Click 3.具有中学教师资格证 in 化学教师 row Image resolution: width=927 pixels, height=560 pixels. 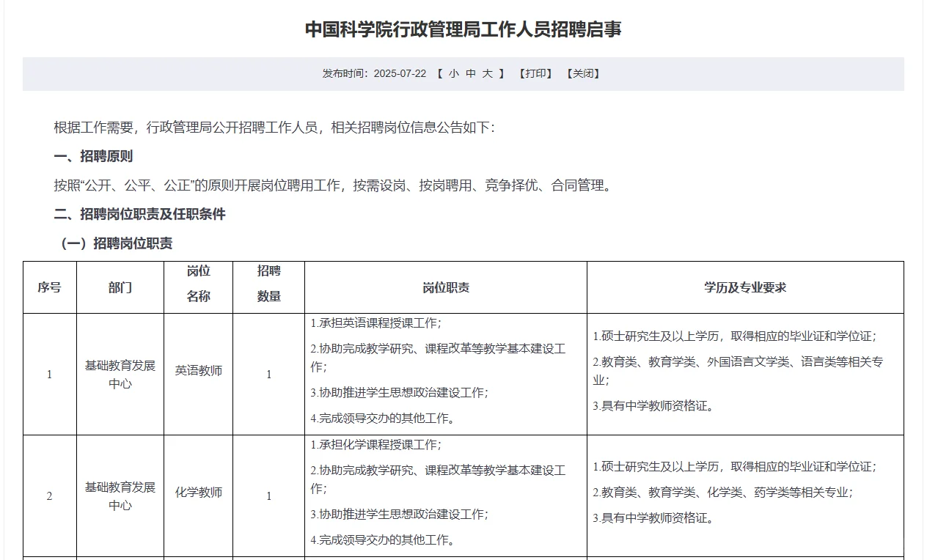pyautogui.click(x=653, y=518)
